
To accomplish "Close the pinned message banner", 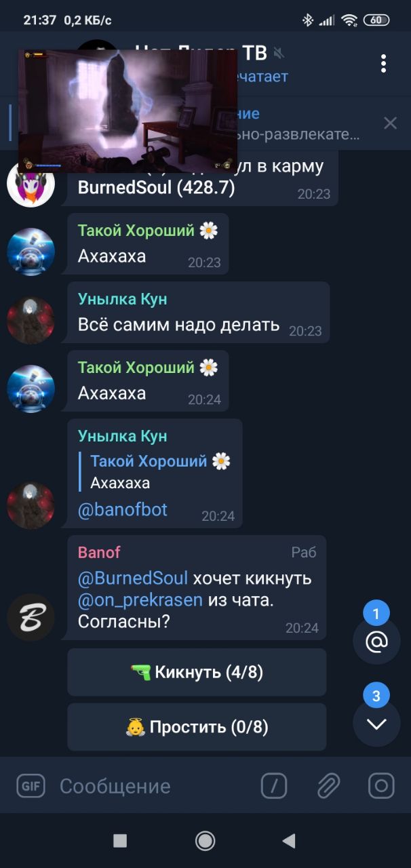I will (391, 123).
